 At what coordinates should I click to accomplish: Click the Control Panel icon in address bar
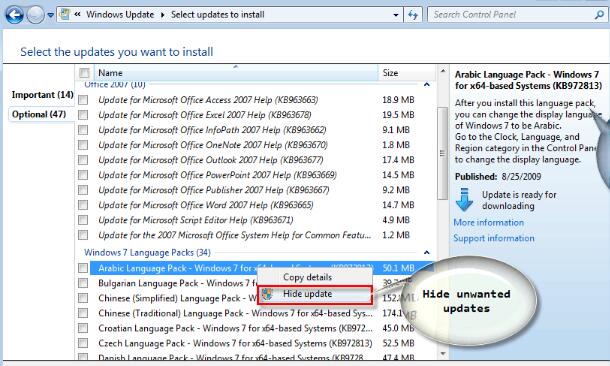point(65,15)
